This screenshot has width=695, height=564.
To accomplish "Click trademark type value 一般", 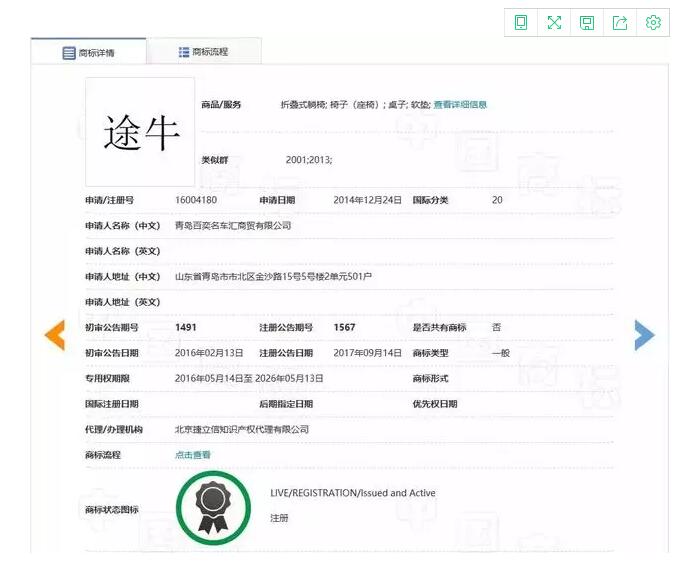I will pyautogui.click(x=501, y=353).
